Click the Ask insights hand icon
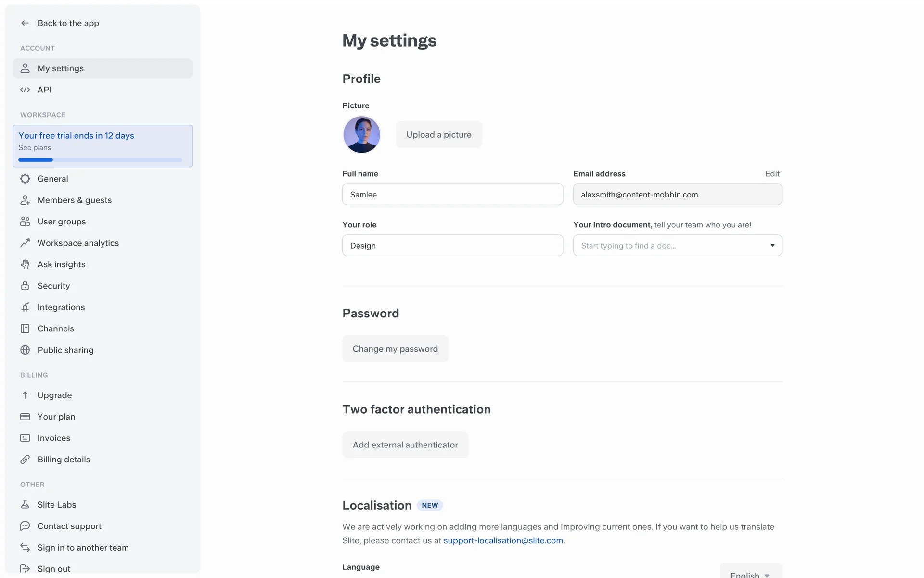 pos(25,264)
